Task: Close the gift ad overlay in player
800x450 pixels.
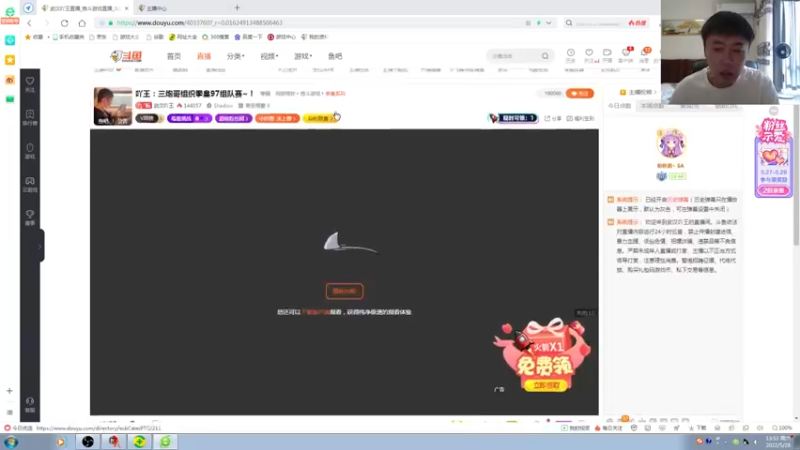Action: (585, 313)
